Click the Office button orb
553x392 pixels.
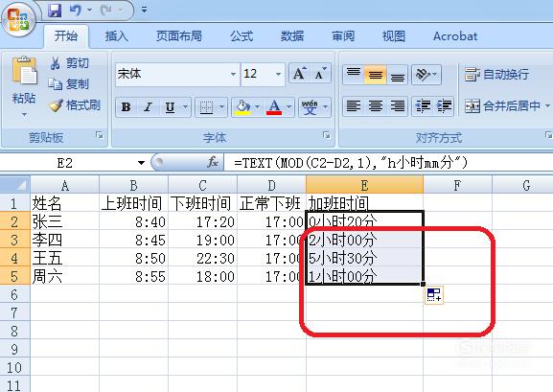(18, 19)
